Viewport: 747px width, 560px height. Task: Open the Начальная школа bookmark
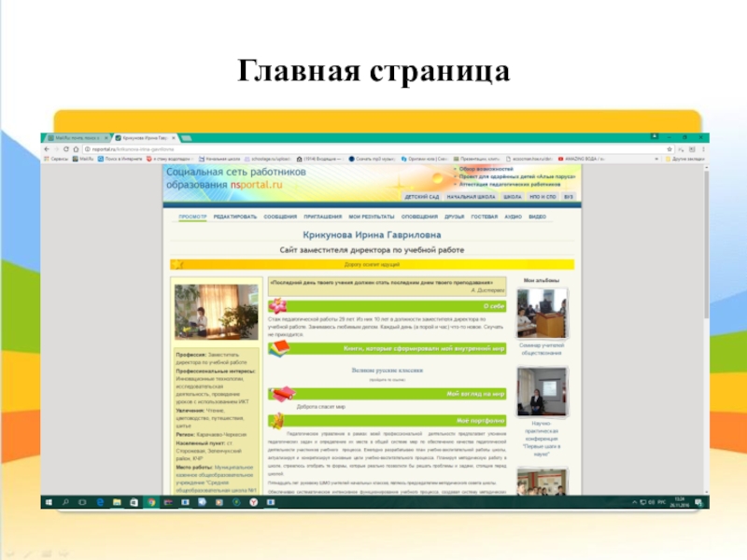(x=219, y=159)
